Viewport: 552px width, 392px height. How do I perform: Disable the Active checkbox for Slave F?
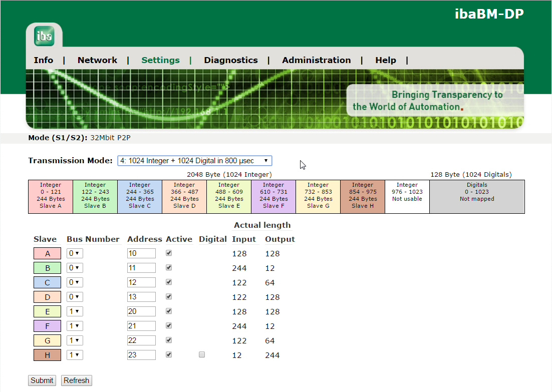coord(169,326)
